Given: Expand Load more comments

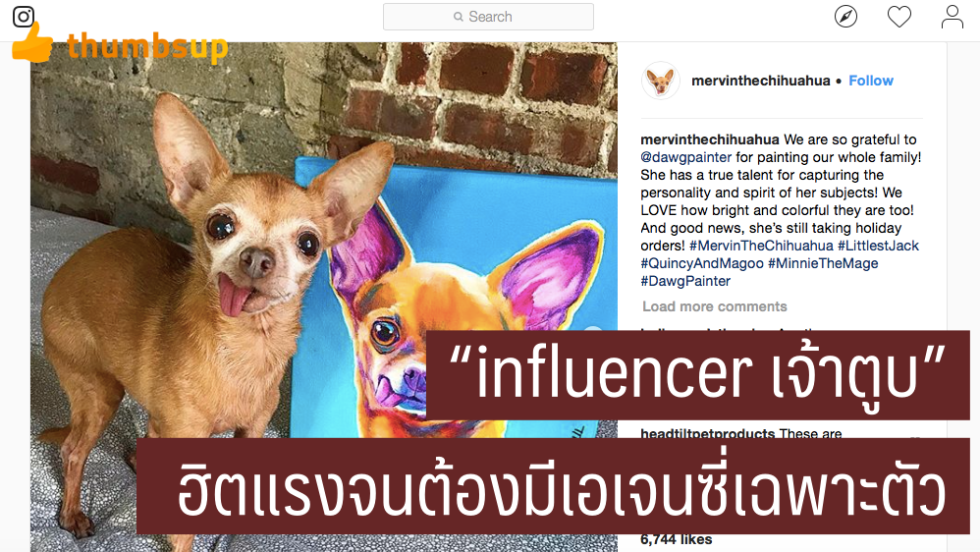Looking at the screenshot, I should coord(714,306).
